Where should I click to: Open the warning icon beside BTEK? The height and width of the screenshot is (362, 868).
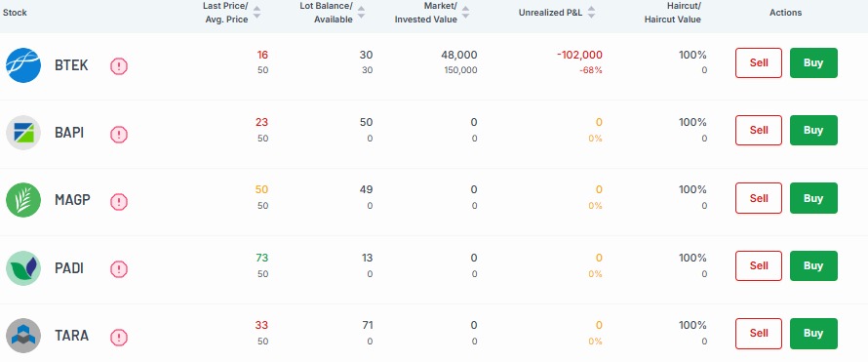point(119,66)
